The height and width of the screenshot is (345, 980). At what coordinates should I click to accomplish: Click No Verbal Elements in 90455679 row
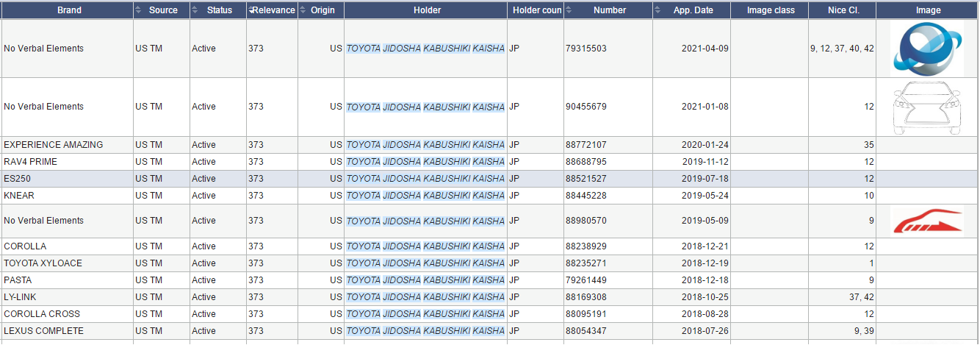click(x=43, y=107)
